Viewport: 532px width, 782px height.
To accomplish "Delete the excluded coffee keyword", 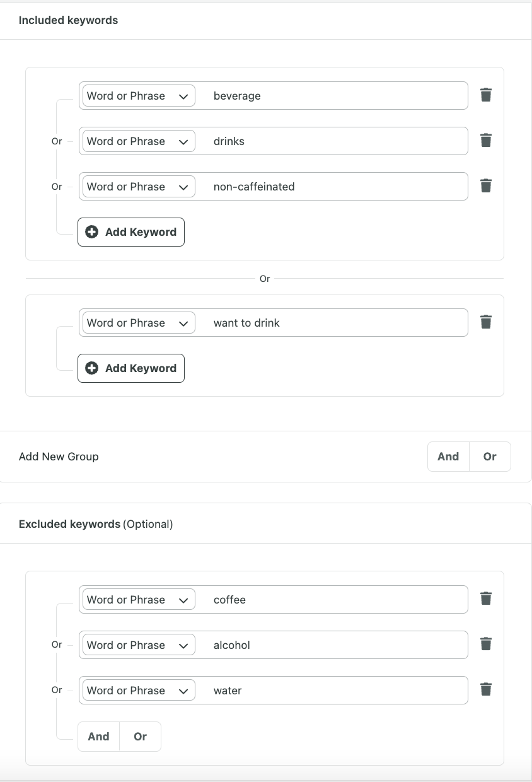I will click(486, 598).
